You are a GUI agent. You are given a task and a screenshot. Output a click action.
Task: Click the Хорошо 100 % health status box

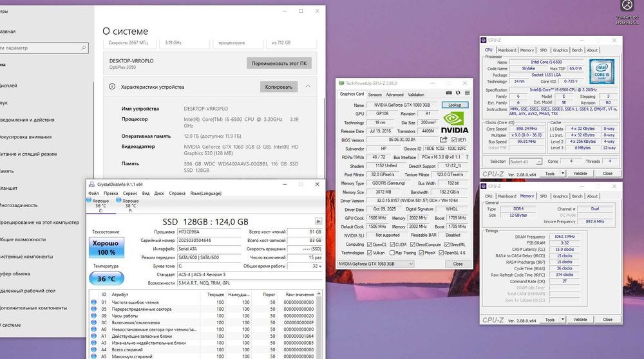[x=106, y=248]
